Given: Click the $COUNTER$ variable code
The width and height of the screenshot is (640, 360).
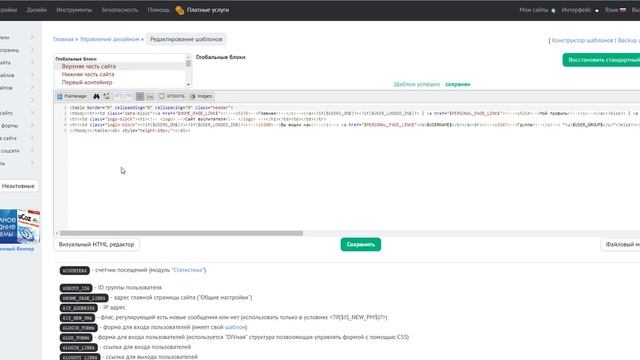Looking at the screenshot, I should 75,270.
